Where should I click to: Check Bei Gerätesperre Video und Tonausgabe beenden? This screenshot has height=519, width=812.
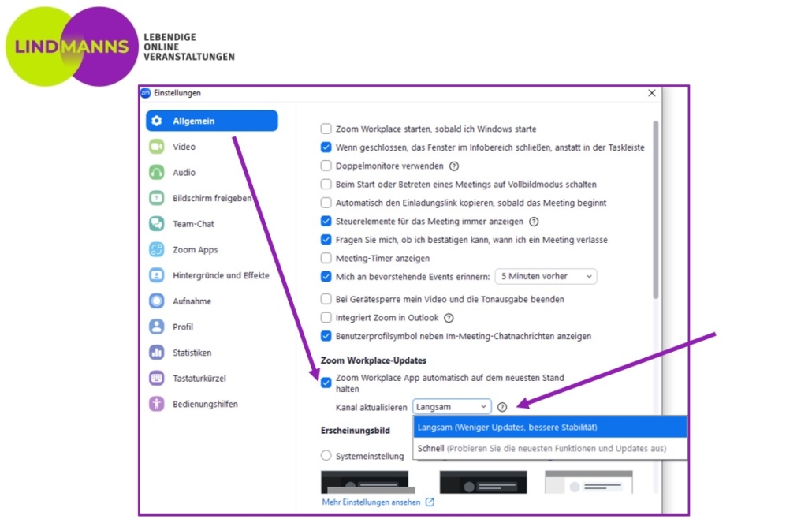click(x=326, y=299)
